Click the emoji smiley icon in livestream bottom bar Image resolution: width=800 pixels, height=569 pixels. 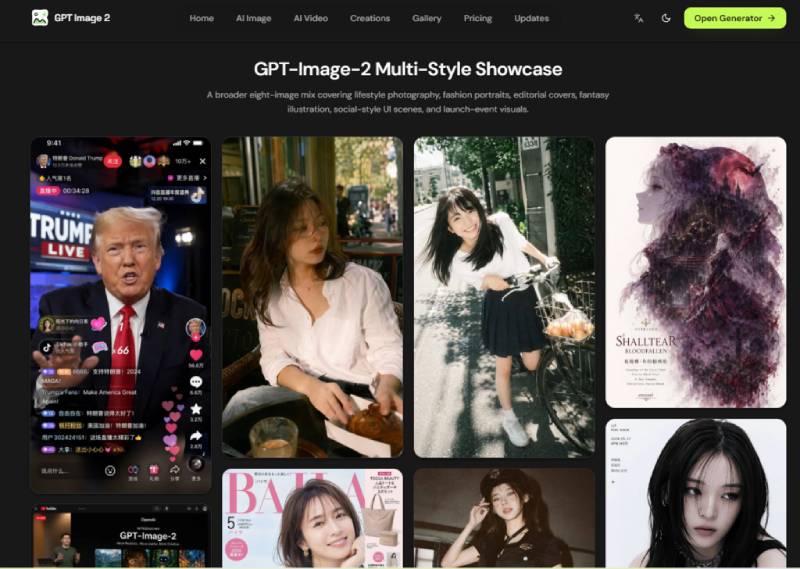[x=110, y=471]
